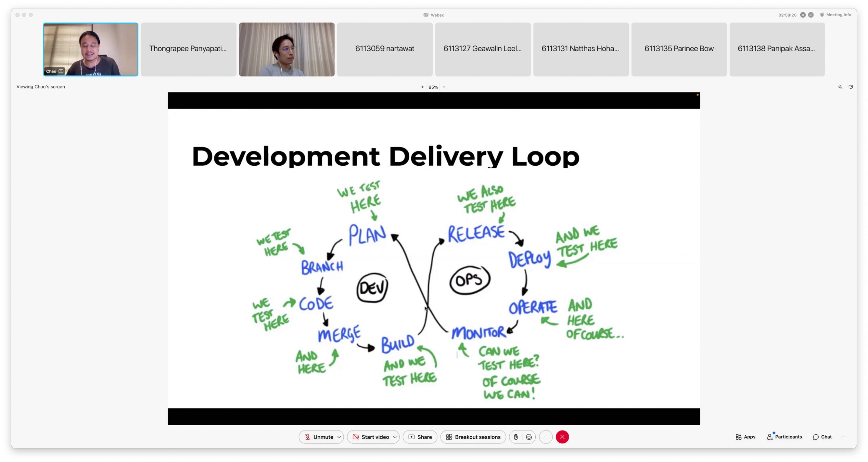Viewport: 868px width, 462px height.
Task: Expand the audio options arrow beside Unmute
Action: [339, 437]
